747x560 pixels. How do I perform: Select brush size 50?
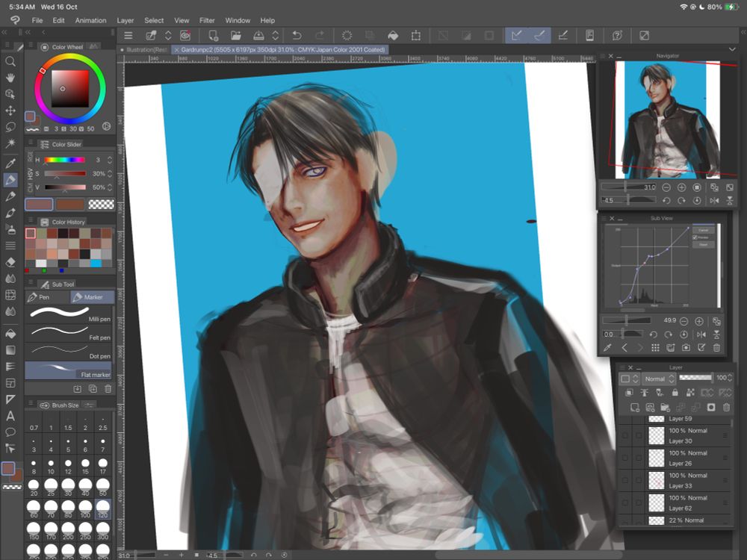(102, 487)
